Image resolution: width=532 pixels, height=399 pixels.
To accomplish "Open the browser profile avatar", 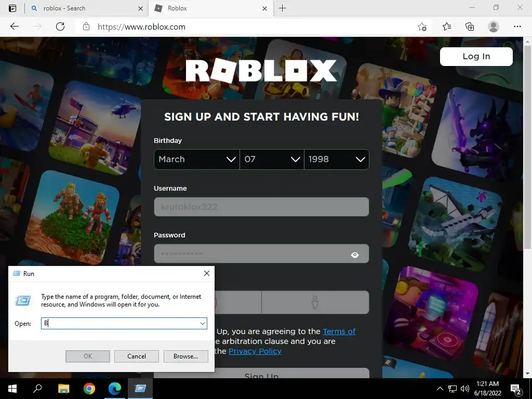I will click(x=494, y=26).
